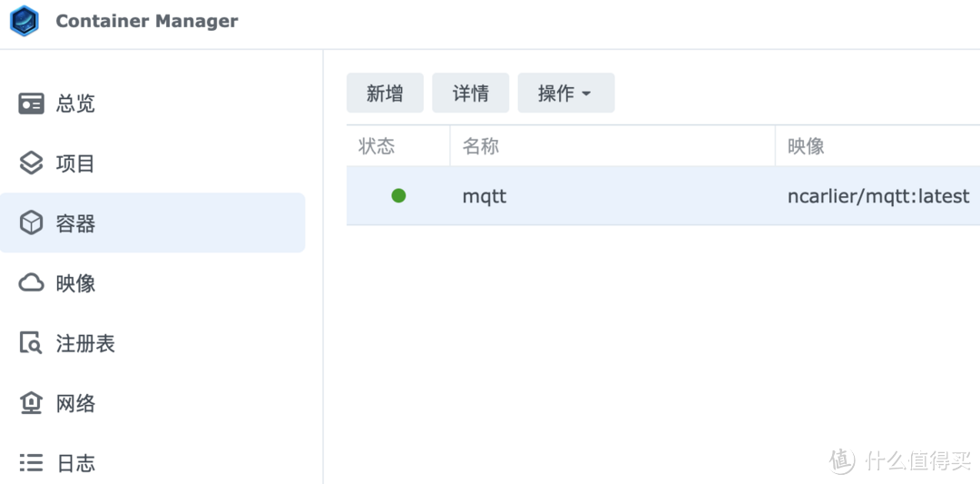Image resolution: width=980 pixels, height=484 pixels.
Task: Select the mqtt container name
Action: point(485,195)
